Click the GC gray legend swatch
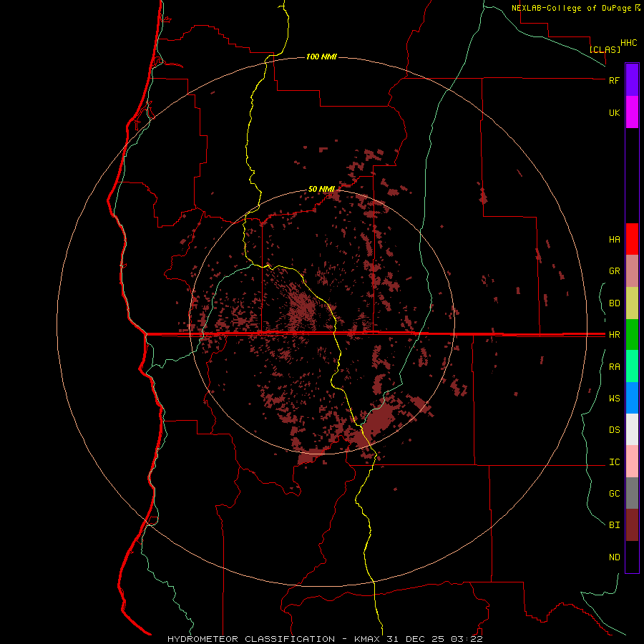This screenshot has width=644, height=644. (x=632, y=493)
